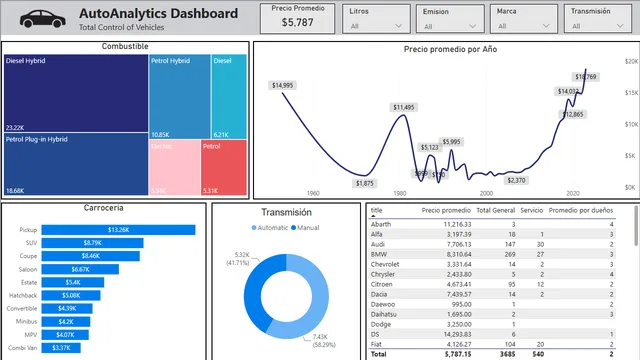The width and height of the screenshot is (640, 360).
Task: Select the Citroen row in table
Action: coord(492,284)
